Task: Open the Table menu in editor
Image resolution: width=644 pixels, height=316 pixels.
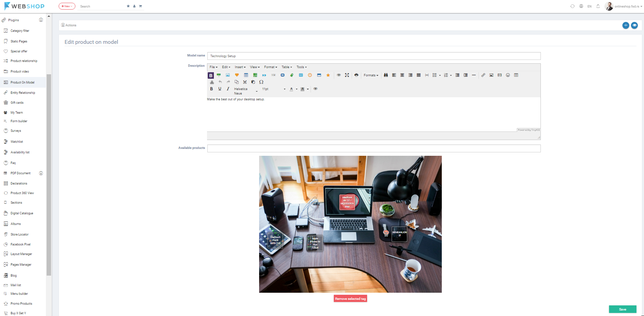Action: coord(287,67)
